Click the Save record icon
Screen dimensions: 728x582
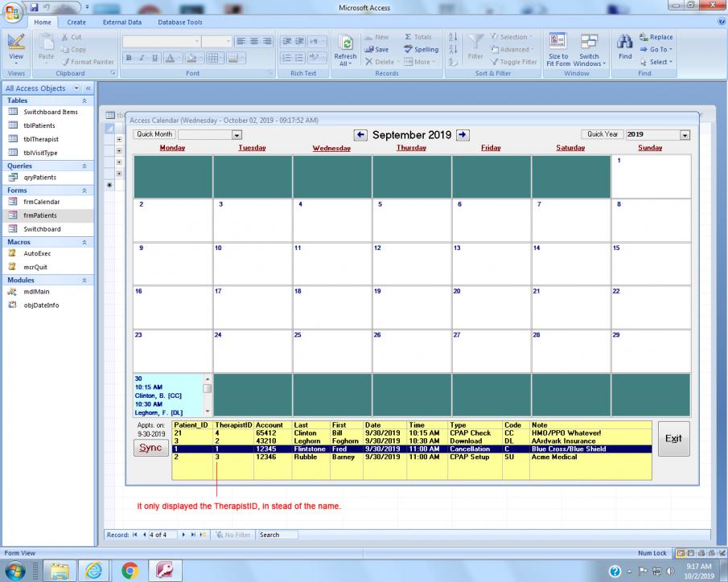pos(376,49)
